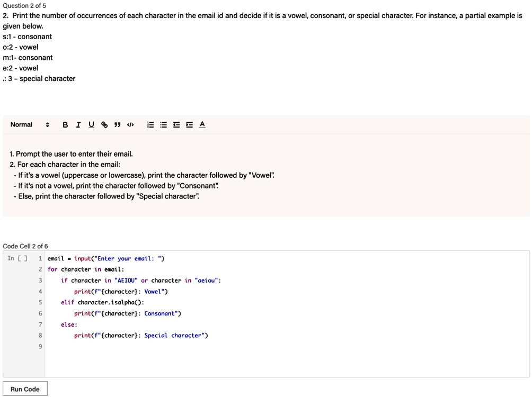Image resolution: width=532 pixels, height=397 pixels.
Task: Open the text color picker icon
Action: [x=202, y=124]
